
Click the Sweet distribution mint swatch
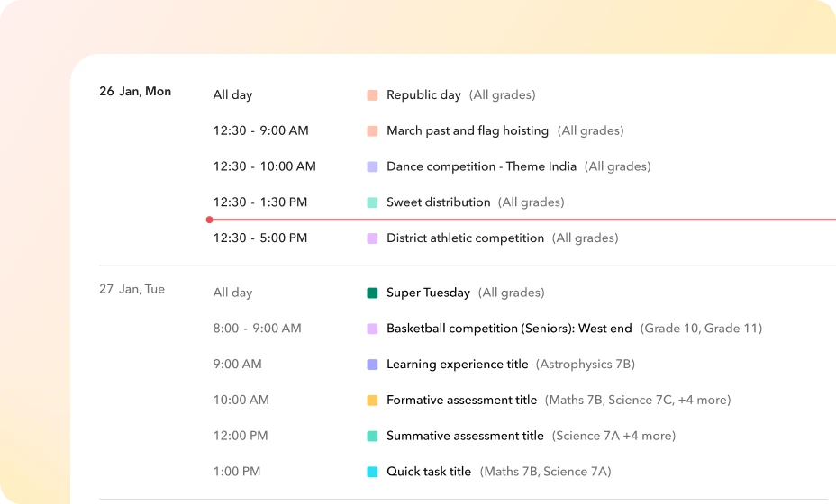coord(372,202)
